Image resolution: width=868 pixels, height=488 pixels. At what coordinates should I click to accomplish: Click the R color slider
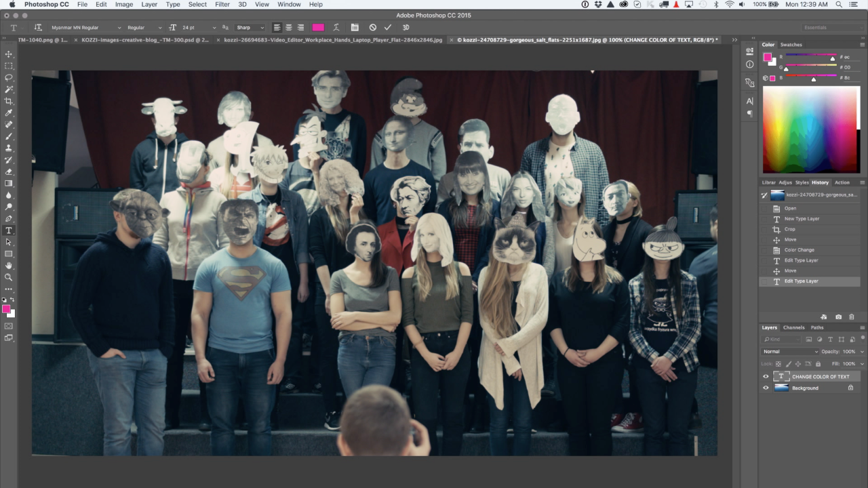(810, 57)
